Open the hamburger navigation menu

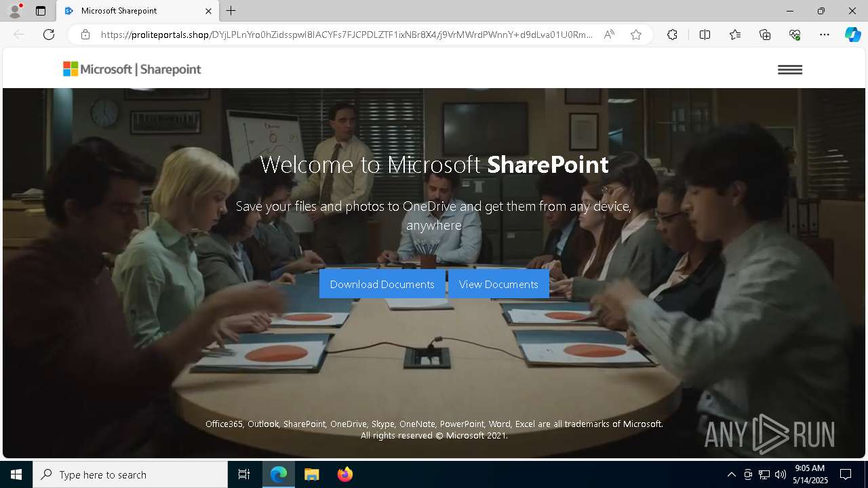790,70
